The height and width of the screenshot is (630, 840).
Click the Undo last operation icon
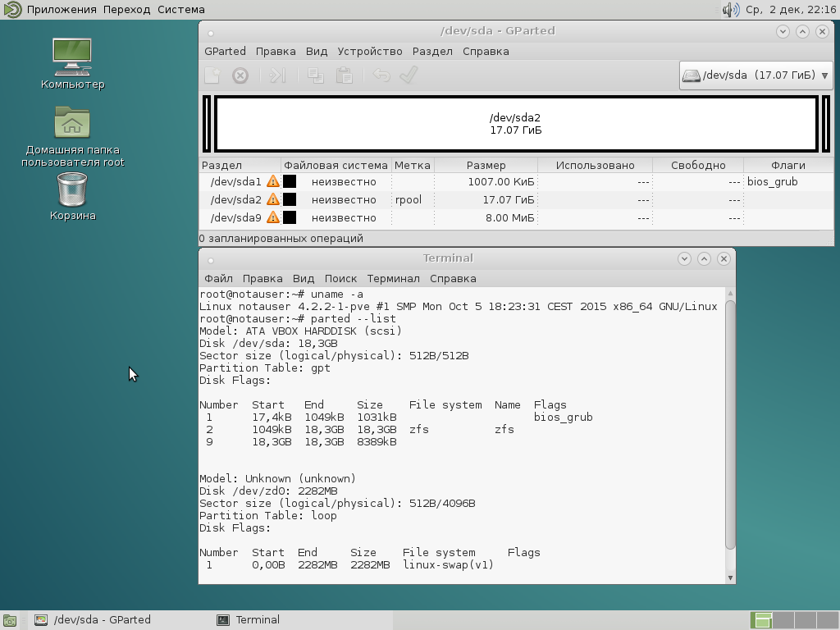381,75
